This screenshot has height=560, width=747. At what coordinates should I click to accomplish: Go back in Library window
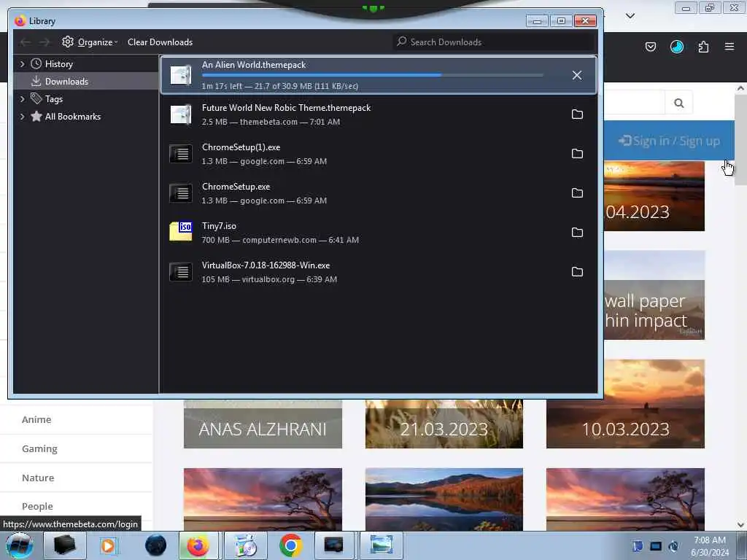pos(26,42)
